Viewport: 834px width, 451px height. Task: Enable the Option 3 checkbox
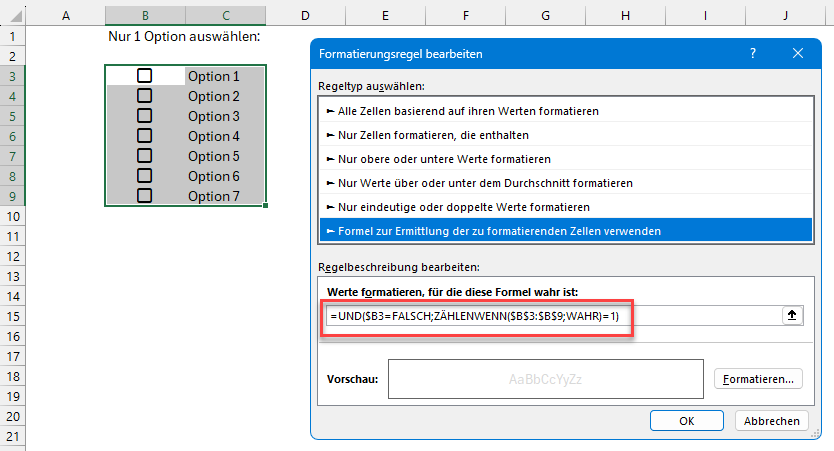144,116
